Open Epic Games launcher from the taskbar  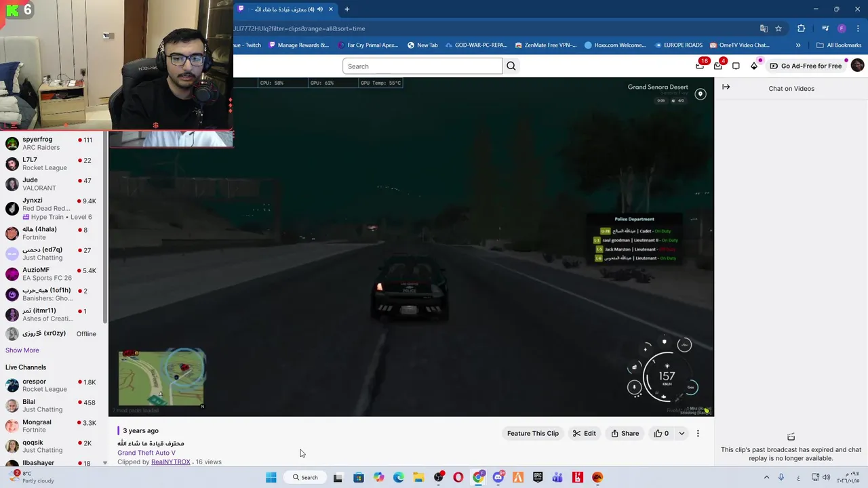538,477
